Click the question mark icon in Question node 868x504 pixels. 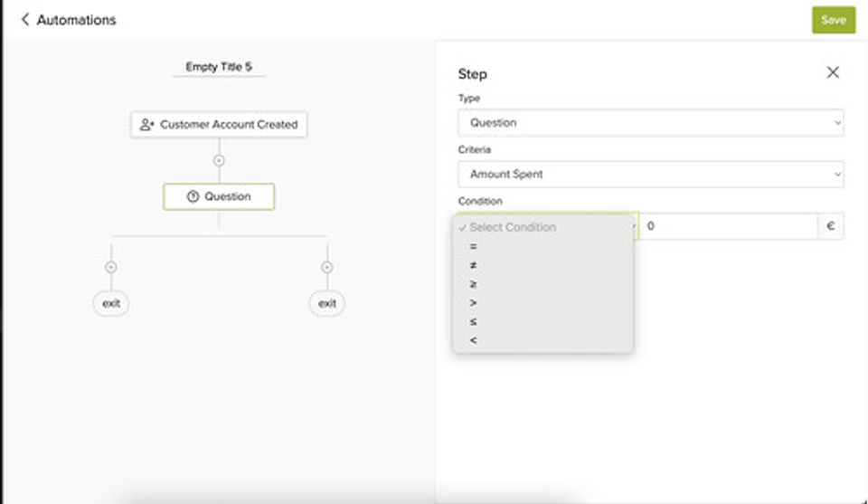(x=193, y=197)
